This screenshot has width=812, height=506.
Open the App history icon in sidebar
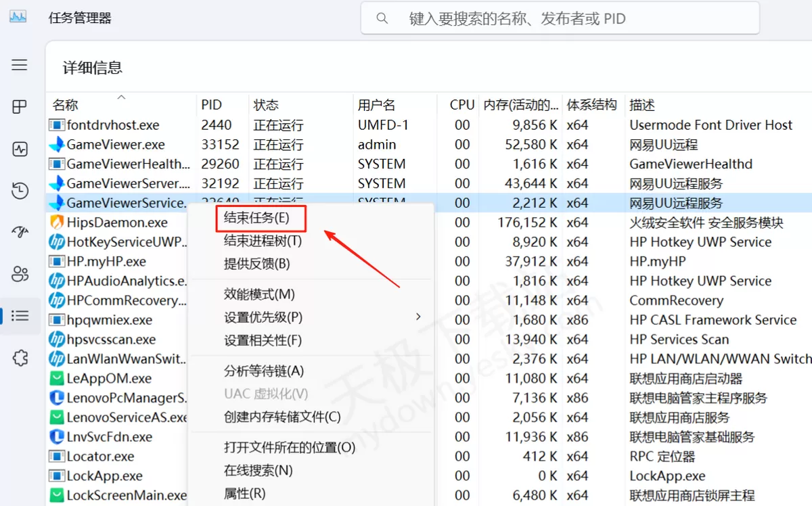(x=20, y=191)
